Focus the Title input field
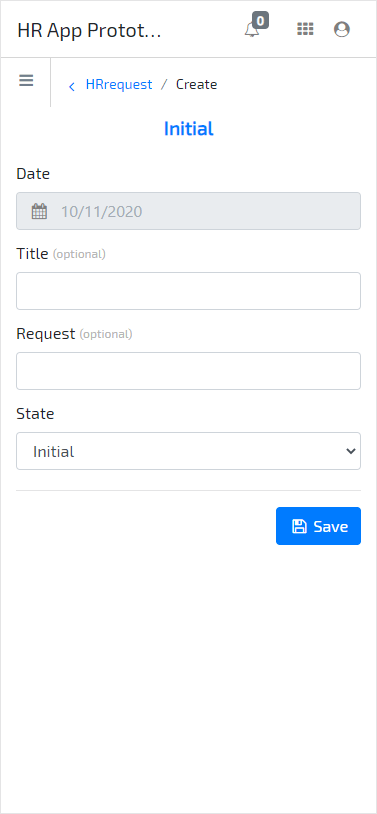Screen dimensions: 377x814 pos(188,291)
